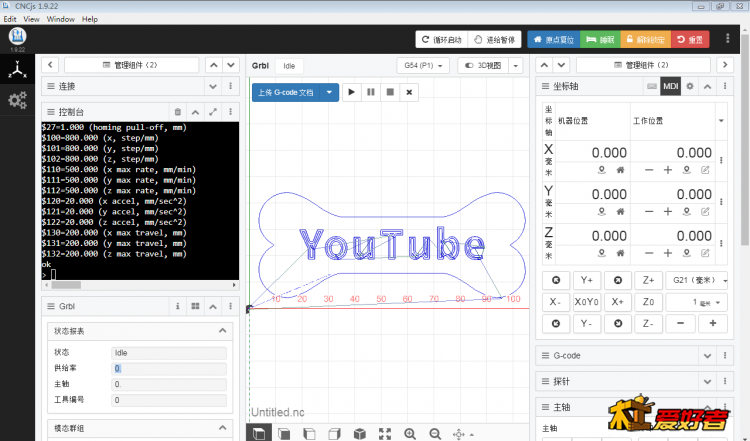Open the Window menu
The width and height of the screenshot is (750, 441).
point(61,19)
